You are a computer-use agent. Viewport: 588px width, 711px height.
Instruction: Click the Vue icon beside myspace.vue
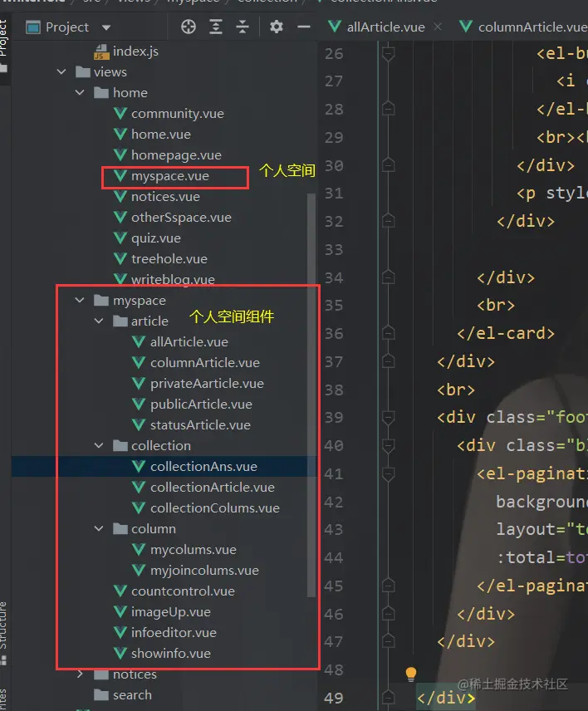pos(120,176)
